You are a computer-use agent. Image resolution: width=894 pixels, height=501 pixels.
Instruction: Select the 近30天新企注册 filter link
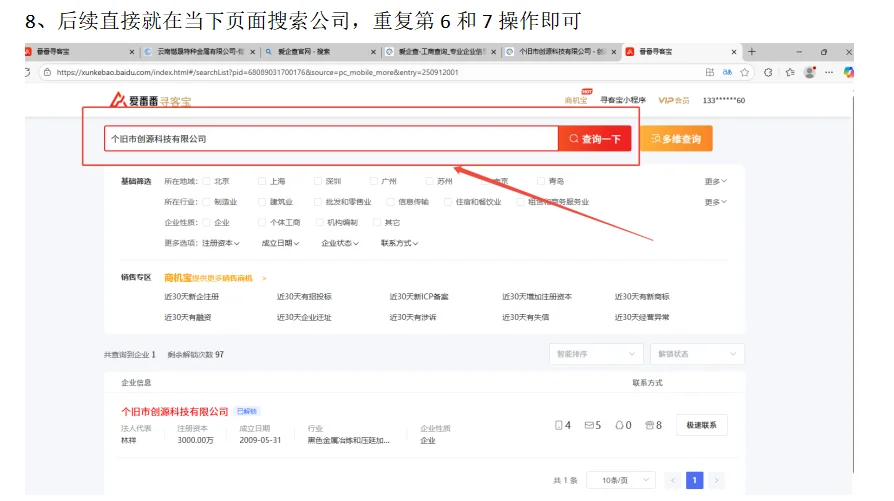point(192,296)
